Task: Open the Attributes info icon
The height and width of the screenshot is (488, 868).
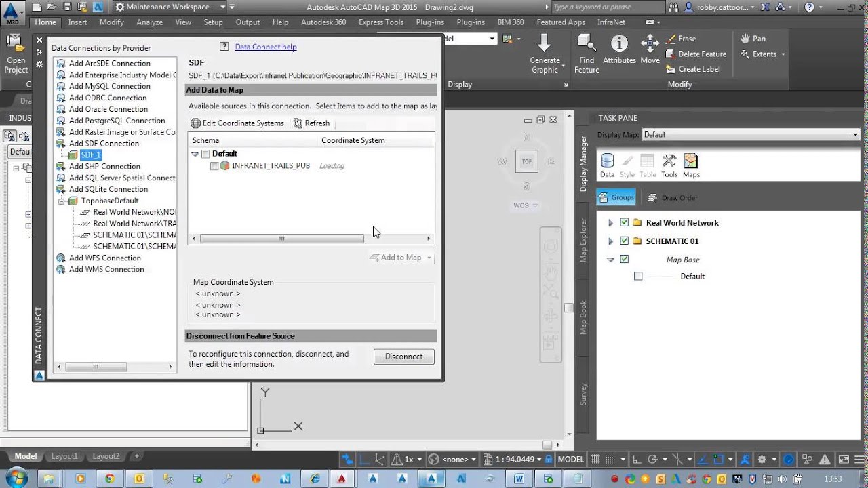Action: 619,43
